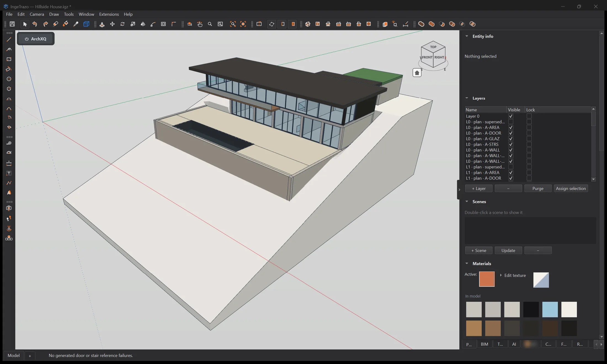Click the home view icon near the view cube

coord(417,73)
